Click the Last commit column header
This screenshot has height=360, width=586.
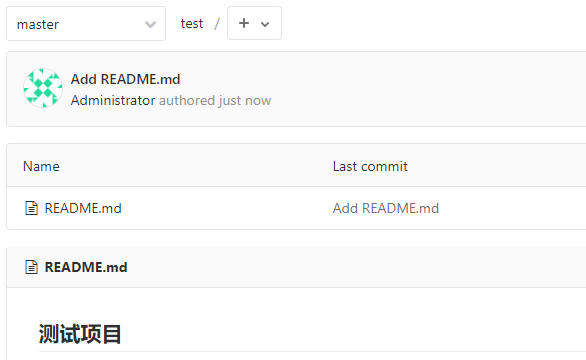[370, 166]
